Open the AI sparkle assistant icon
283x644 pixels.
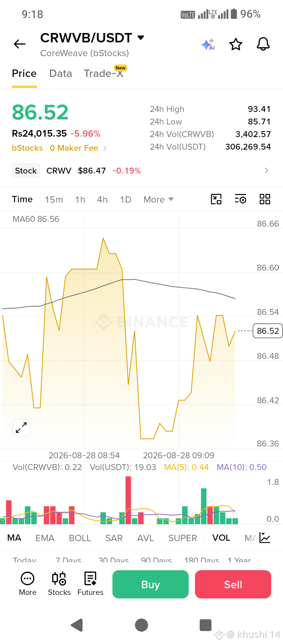click(x=208, y=44)
